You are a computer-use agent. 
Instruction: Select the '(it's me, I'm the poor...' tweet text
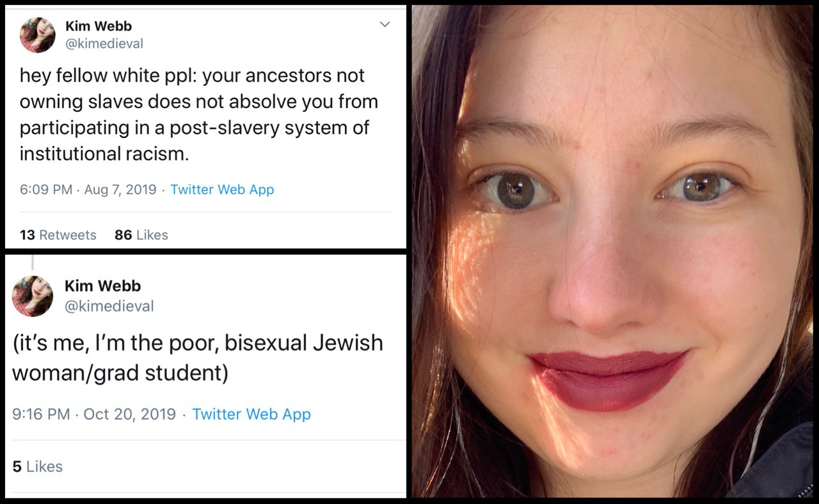[198, 358]
